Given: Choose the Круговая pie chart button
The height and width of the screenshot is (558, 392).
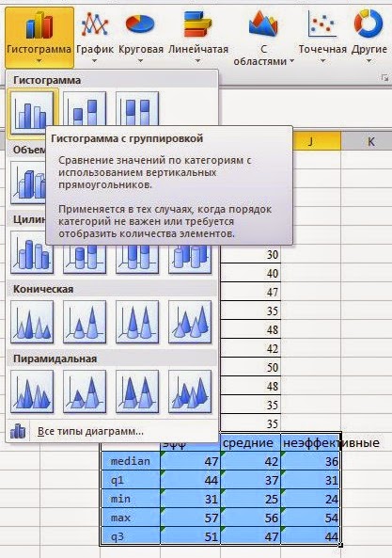Looking at the screenshot, I should (x=140, y=38).
